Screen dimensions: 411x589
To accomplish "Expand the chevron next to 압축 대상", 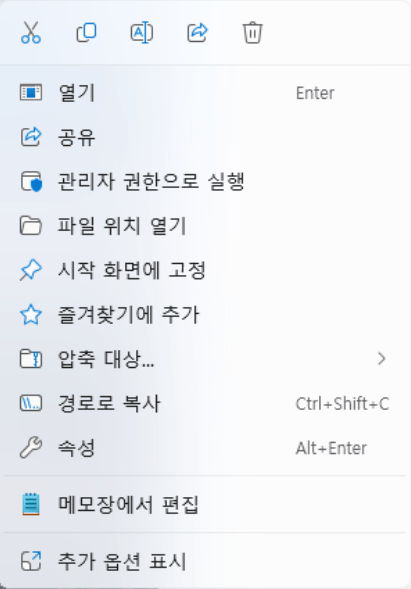I will [382, 359].
